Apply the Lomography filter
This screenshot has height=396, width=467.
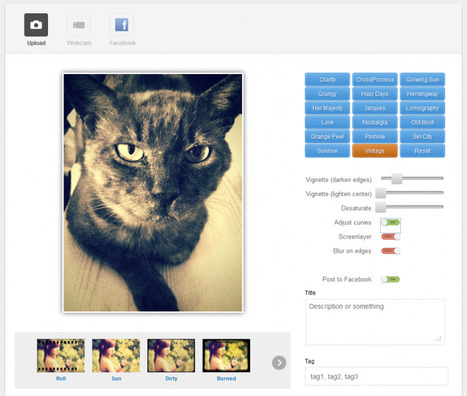(x=422, y=108)
